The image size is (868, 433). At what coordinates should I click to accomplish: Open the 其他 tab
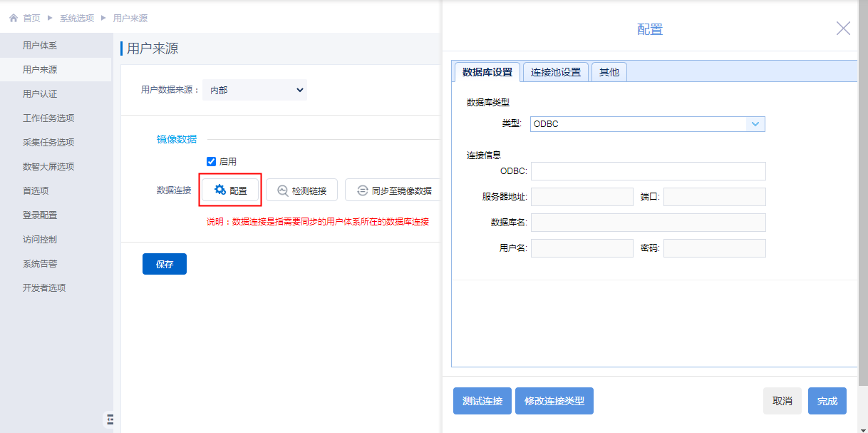[609, 72]
